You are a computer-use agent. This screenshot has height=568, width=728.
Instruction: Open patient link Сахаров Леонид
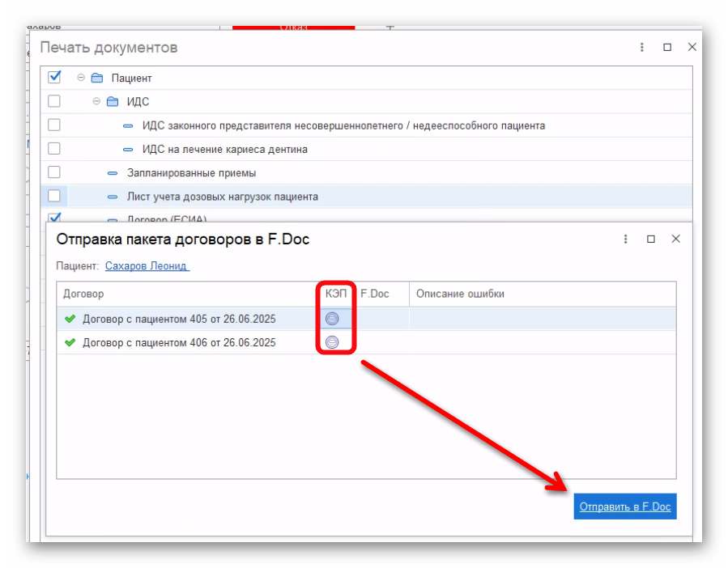coord(147,266)
